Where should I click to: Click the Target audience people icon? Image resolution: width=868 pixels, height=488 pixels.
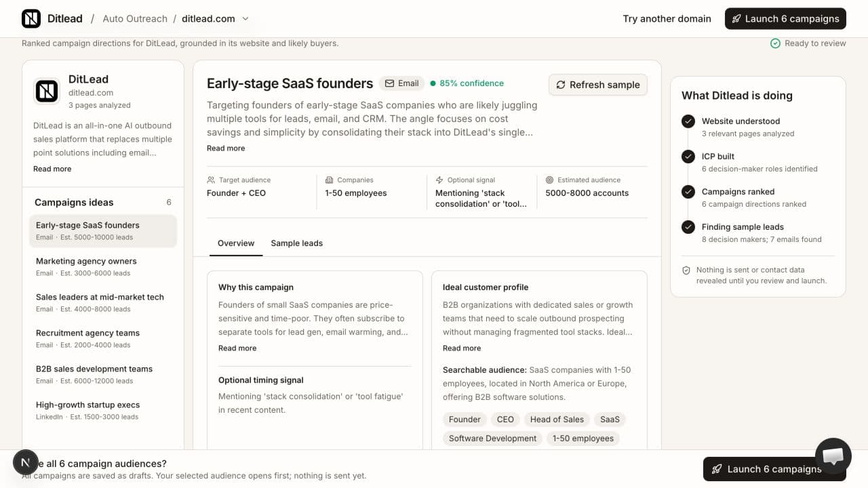click(x=211, y=180)
